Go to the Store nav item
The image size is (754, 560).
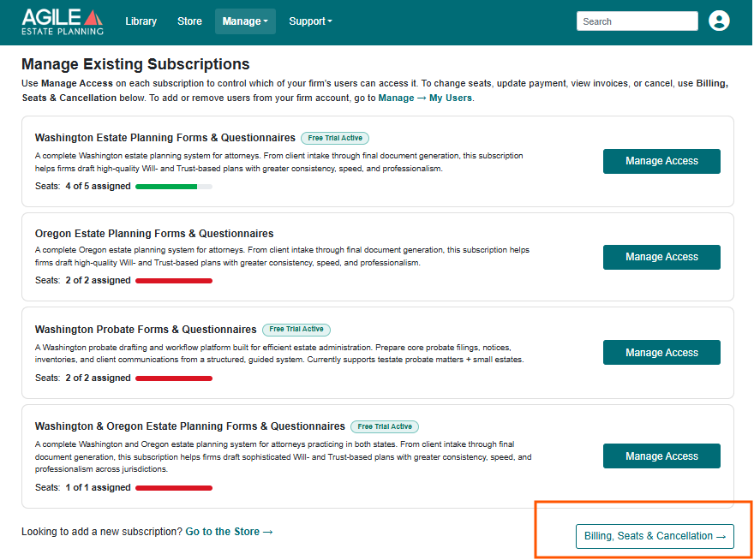[189, 21]
